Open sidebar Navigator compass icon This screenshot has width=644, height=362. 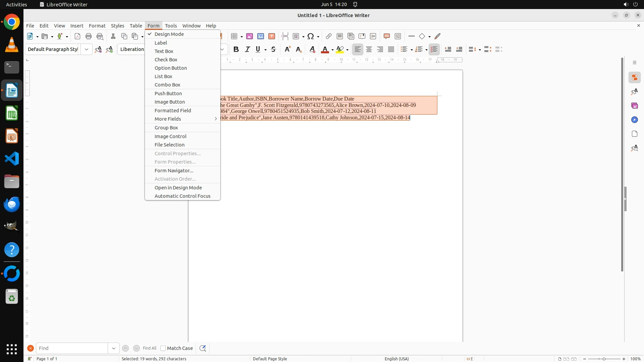634,120
